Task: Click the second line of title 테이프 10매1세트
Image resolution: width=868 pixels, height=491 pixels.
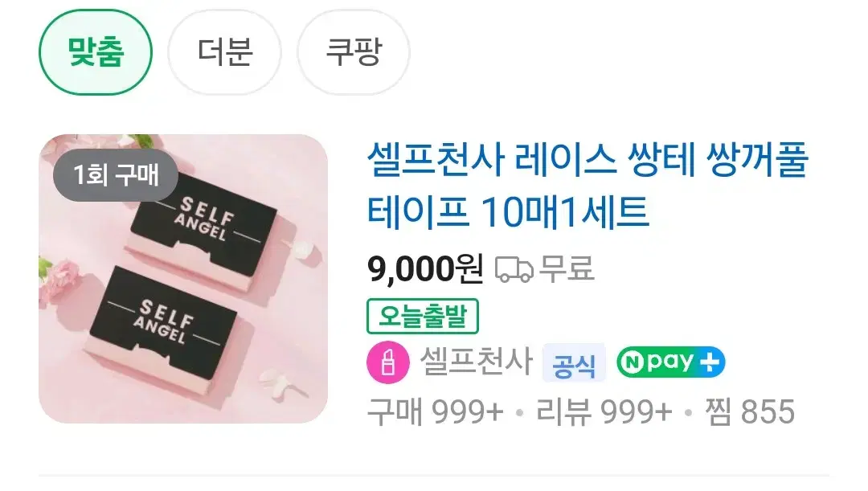Action: (x=508, y=211)
